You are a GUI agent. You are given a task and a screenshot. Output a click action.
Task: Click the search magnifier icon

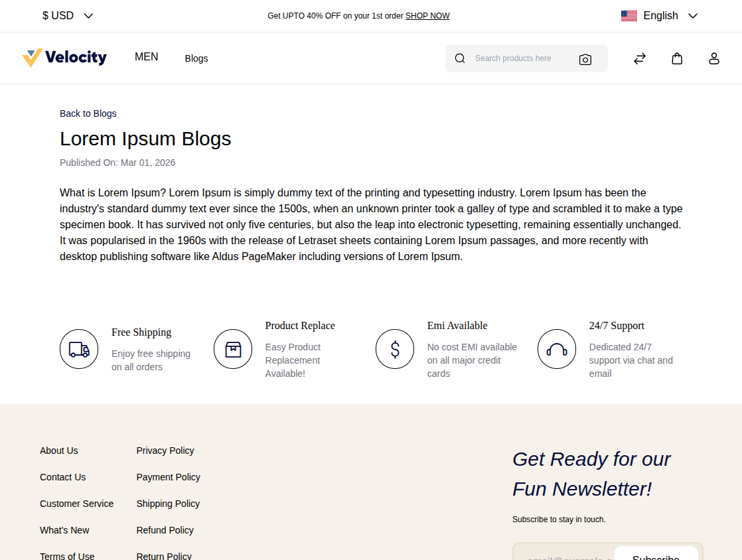point(460,58)
